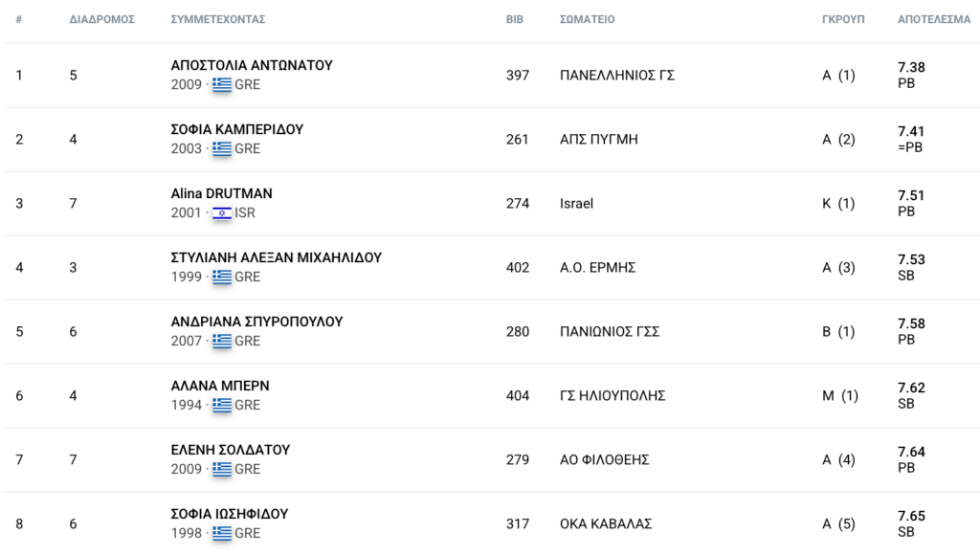Sort by the ΑΠΟΤΕΛΕΣΜΑ column header
The image size is (980, 555).
tap(933, 19)
